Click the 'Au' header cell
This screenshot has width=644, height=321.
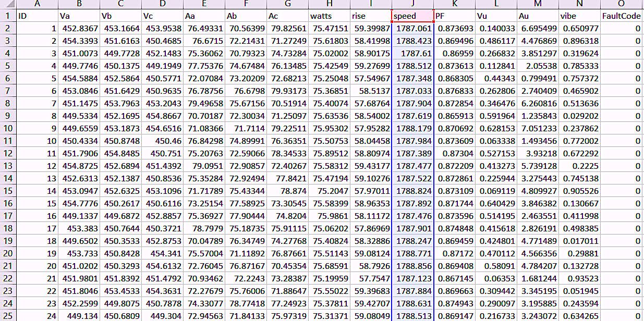click(538, 16)
